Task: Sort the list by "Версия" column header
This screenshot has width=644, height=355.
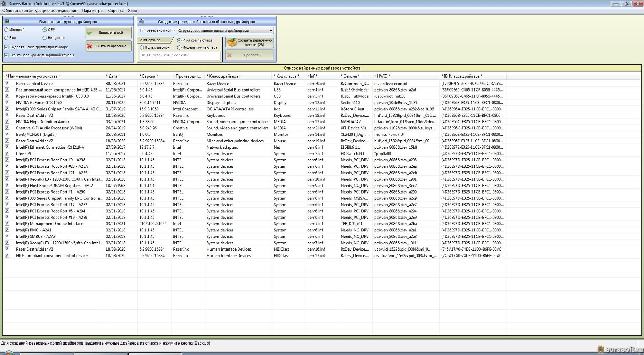Action: click(x=149, y=76)
